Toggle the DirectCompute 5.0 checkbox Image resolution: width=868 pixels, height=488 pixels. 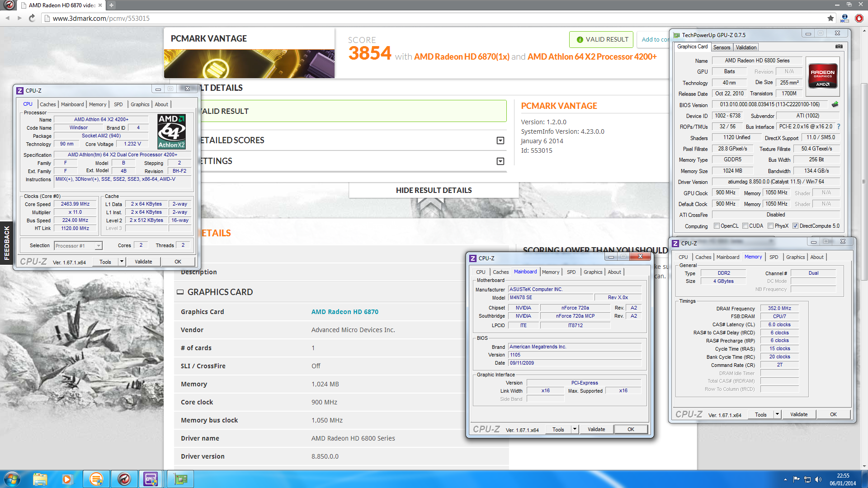tap(795, 226)
